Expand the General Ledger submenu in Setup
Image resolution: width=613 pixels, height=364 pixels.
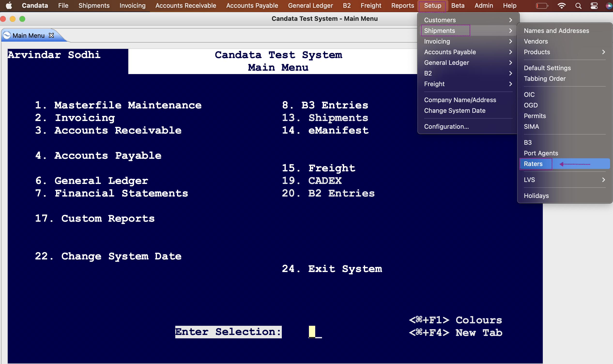point(468,63)
